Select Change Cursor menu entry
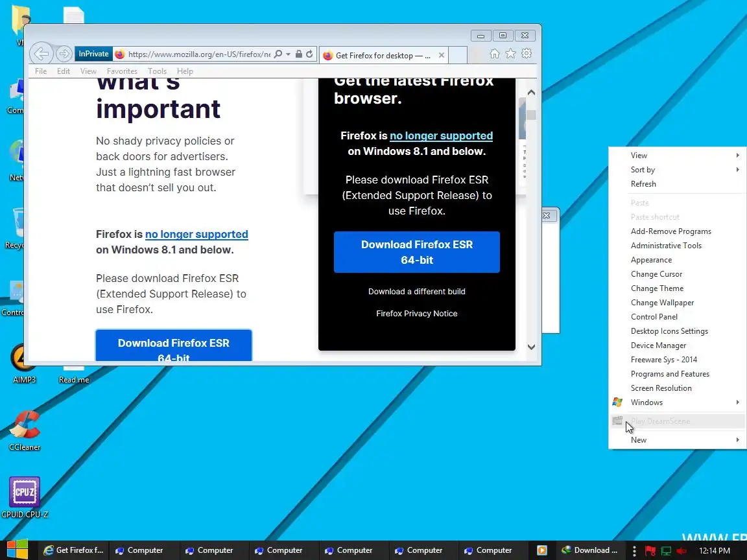 [678, 274]
